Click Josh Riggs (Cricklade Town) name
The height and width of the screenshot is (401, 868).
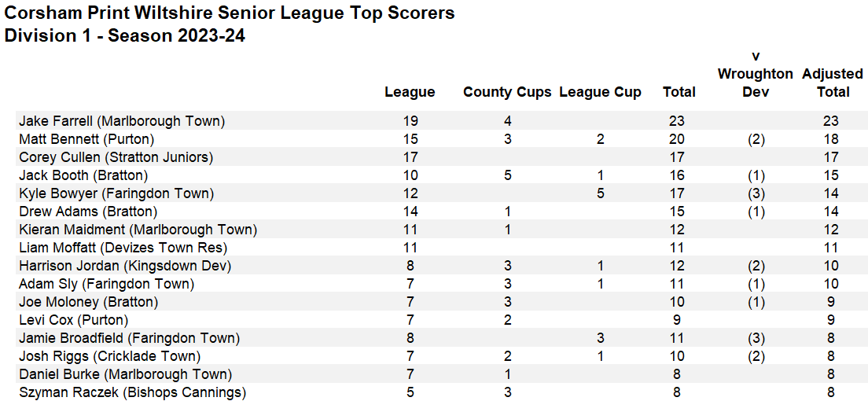coord(109,356)
